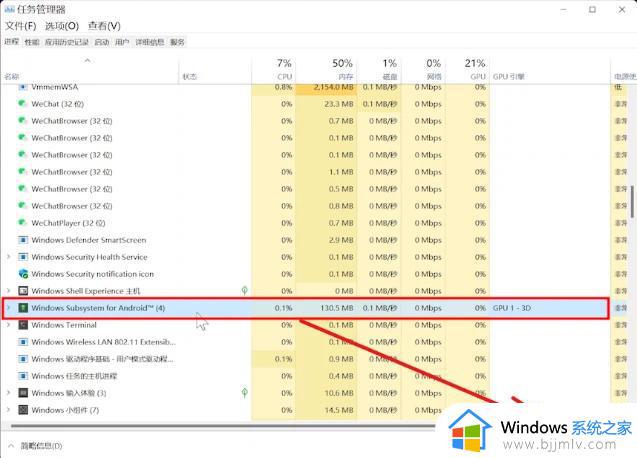Expand the Windows 小组件 (7) group
The height and width of the screenshot is (458, 637).
(x=8, y=410)
